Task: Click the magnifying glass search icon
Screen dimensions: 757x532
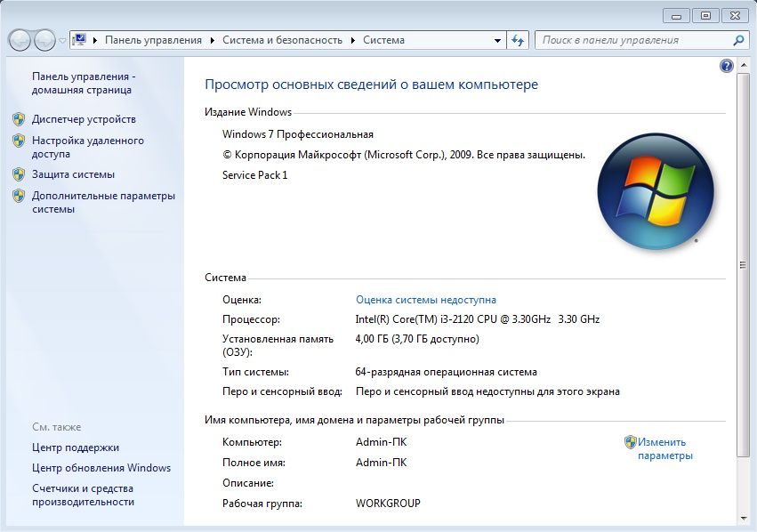Action: [x=738, y=40]
